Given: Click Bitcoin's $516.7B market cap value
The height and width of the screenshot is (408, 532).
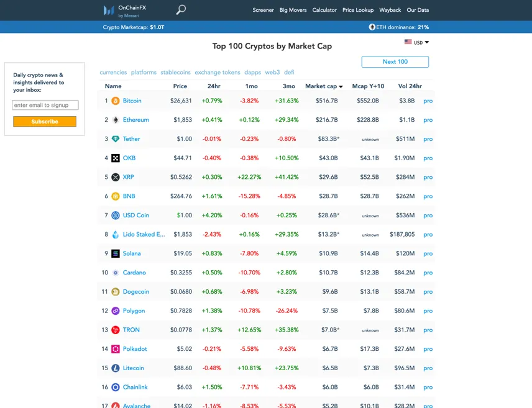Looking at the screenshot, I should 326,101.
